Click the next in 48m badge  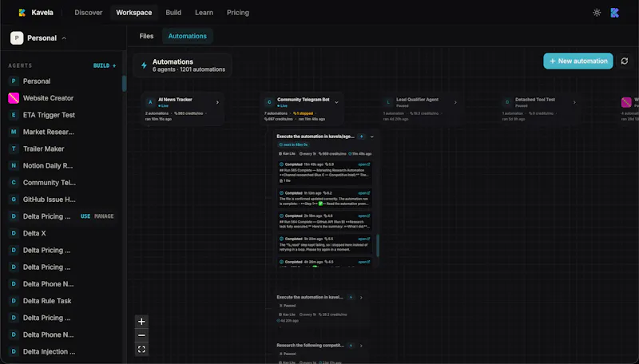pyautogui.click(x=293, y=144)
